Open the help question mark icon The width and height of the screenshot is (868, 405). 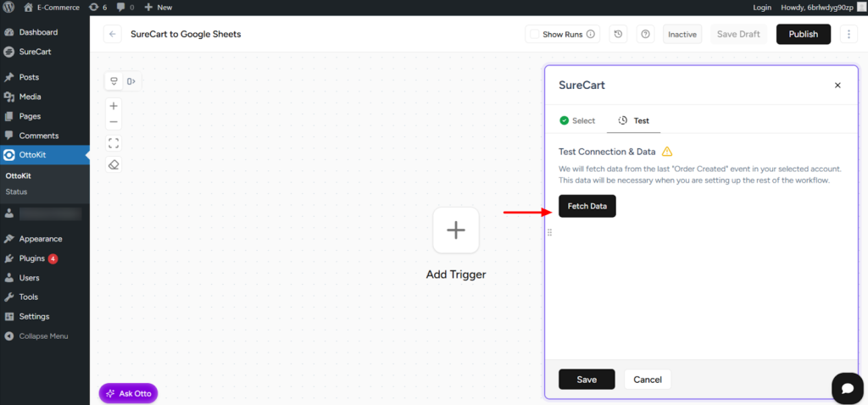click(646, 35)
